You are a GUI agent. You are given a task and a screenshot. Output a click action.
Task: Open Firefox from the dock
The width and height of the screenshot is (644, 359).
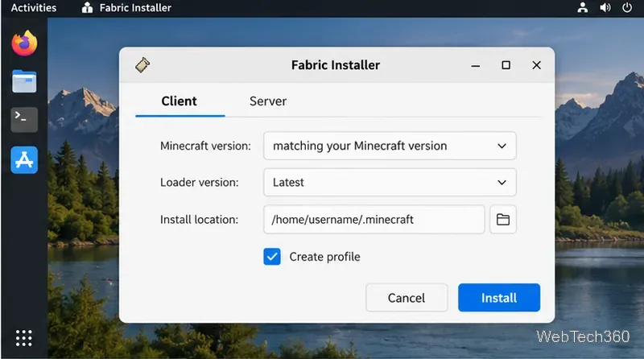coord(24,43)
